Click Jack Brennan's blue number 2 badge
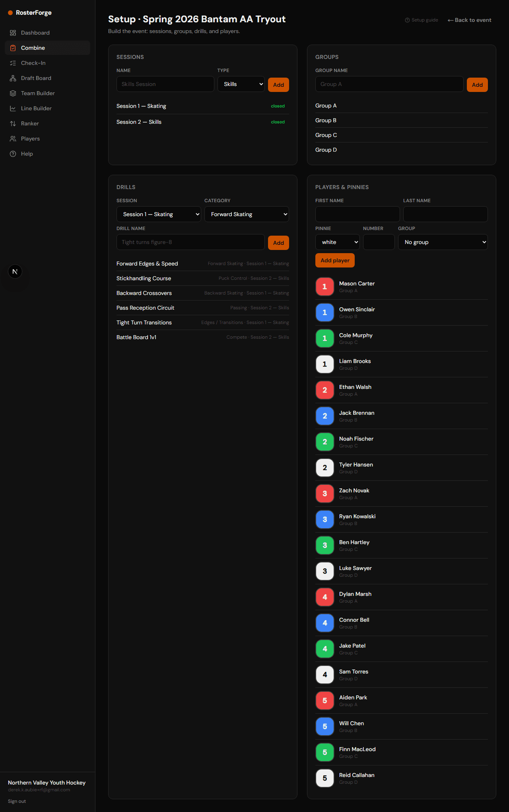Viewport: 509px width, 812px height. click(x=325, y=416)
